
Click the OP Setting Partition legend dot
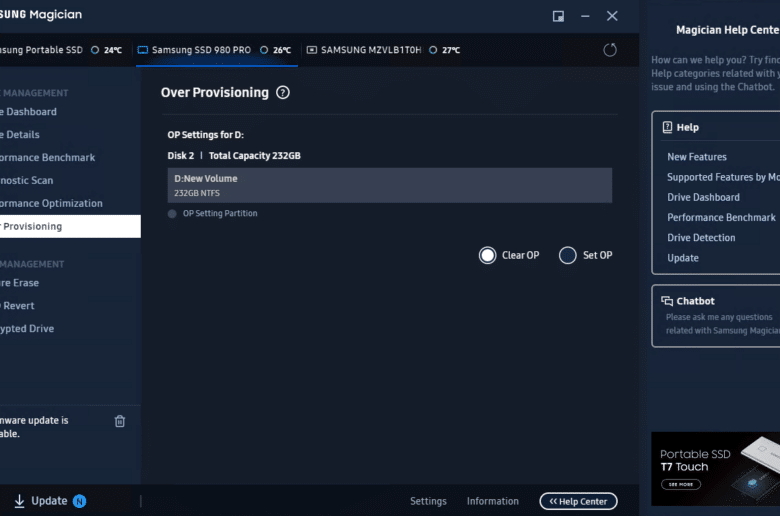(172, 214)
